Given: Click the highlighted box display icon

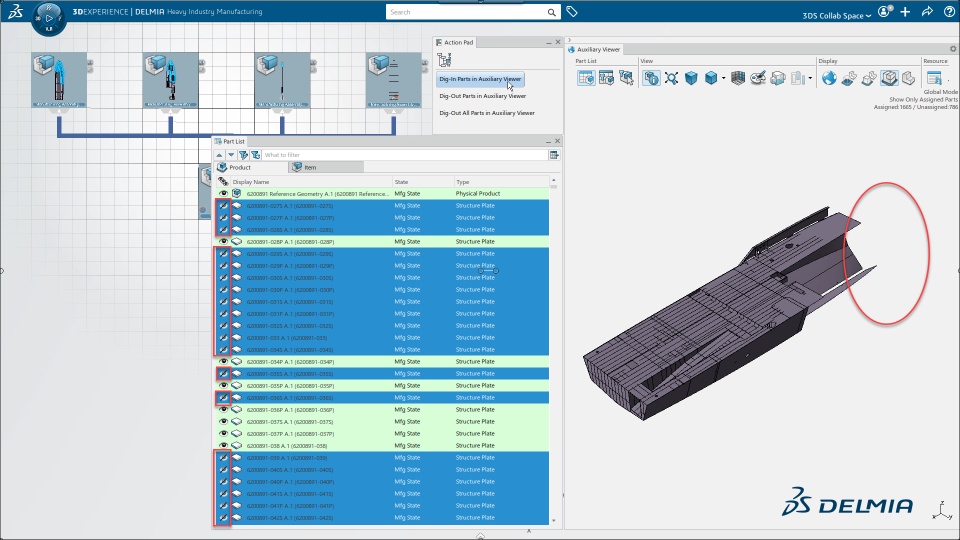Looking at the screenshot, I should tap(889, 78).
